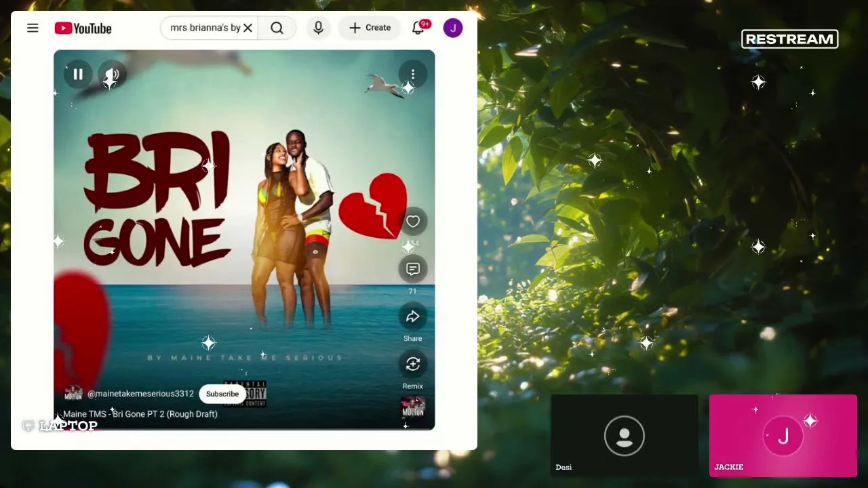868x488 pixels.
Task: Select the JACKIE participant tile
Action: click(x=783, y=435)
